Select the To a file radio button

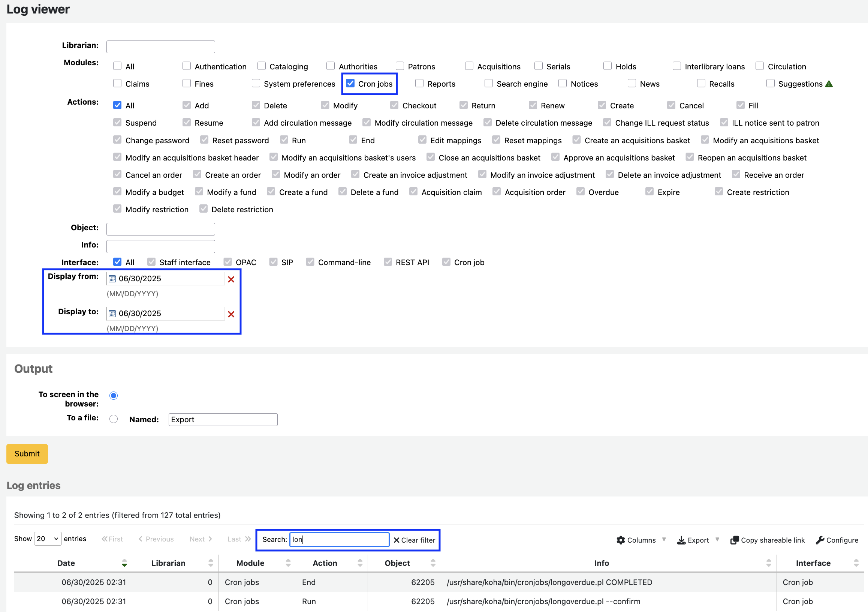pos(114,419)
